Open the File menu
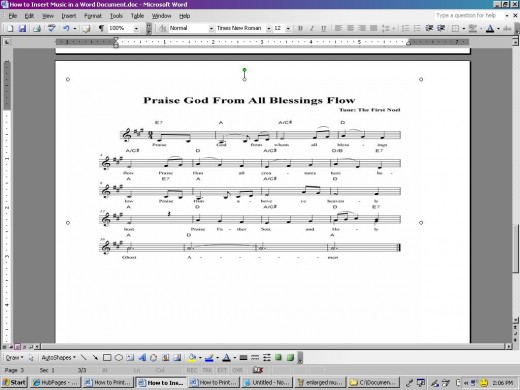520x390 pixels. [13, 16]
